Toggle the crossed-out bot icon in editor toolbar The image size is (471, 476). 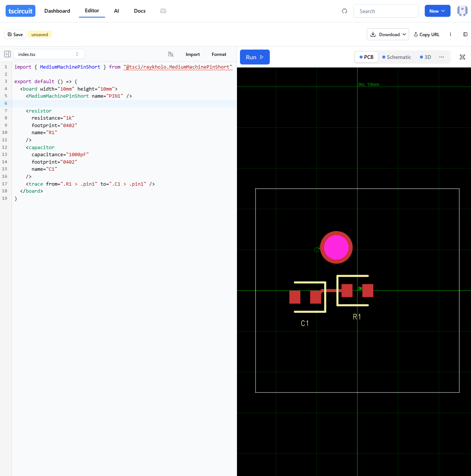(x=171, y=54)
